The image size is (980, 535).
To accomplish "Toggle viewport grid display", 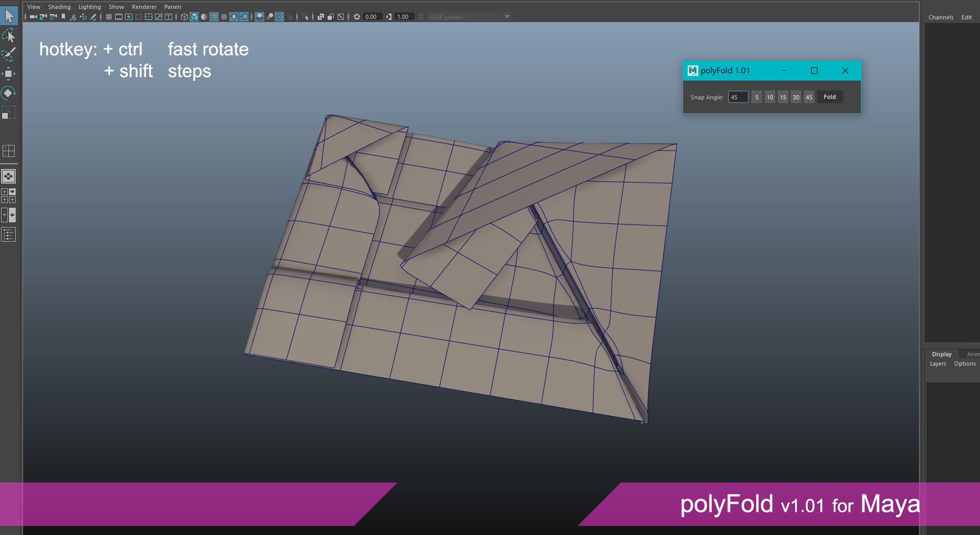I will point(109,17).
